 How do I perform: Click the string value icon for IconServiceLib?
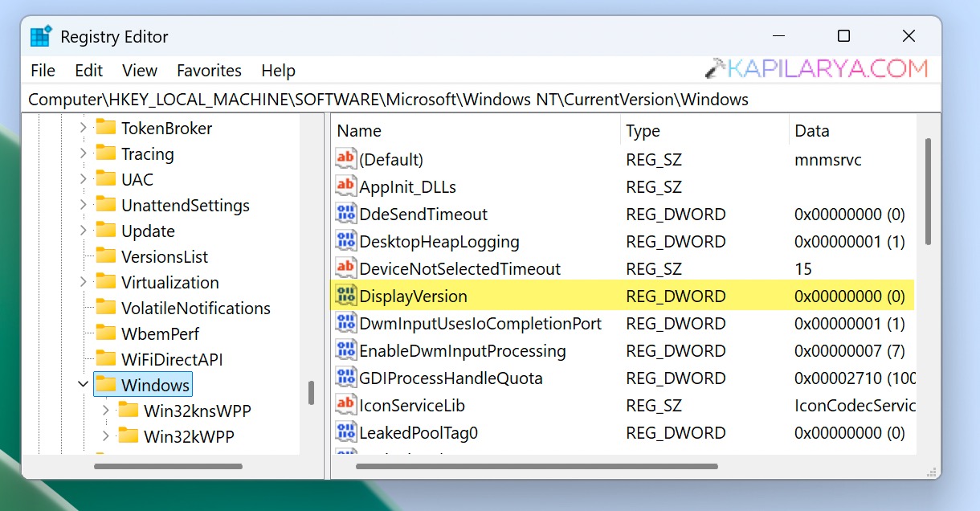click(345, 405)
